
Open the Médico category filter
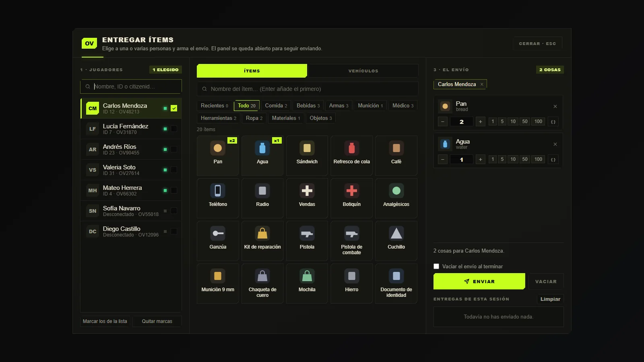pyautogui.click(x=403, y=106)
